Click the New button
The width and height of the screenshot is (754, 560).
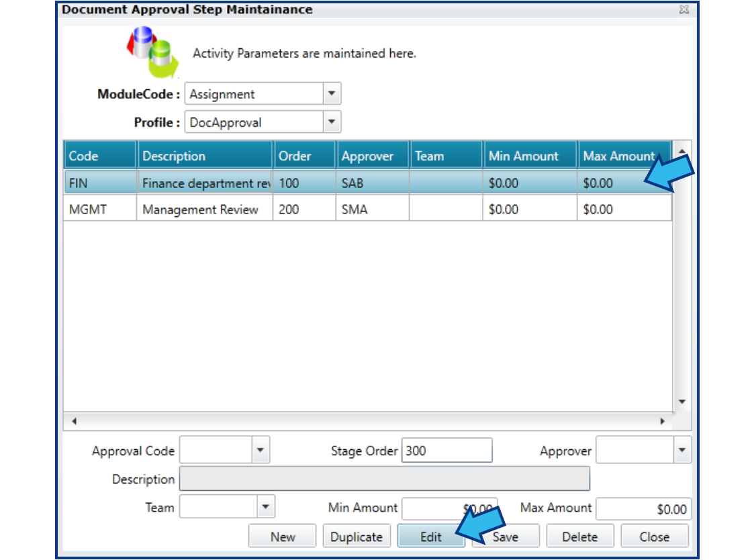(x=282, y=536)
